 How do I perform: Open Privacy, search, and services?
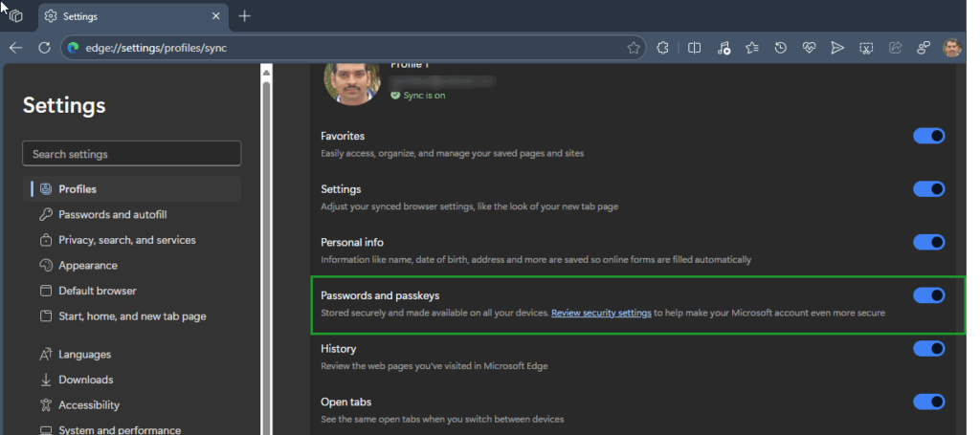[x=127, y=240]
